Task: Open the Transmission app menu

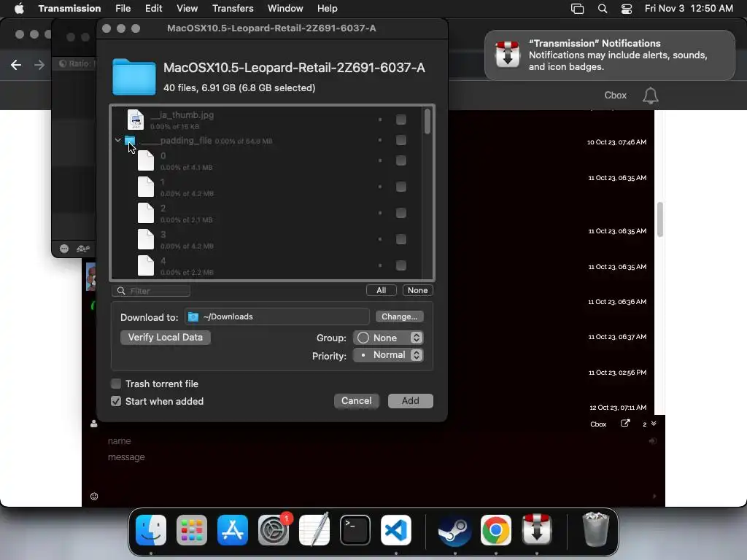Action: pyautogui.click(x=69, y=9)
